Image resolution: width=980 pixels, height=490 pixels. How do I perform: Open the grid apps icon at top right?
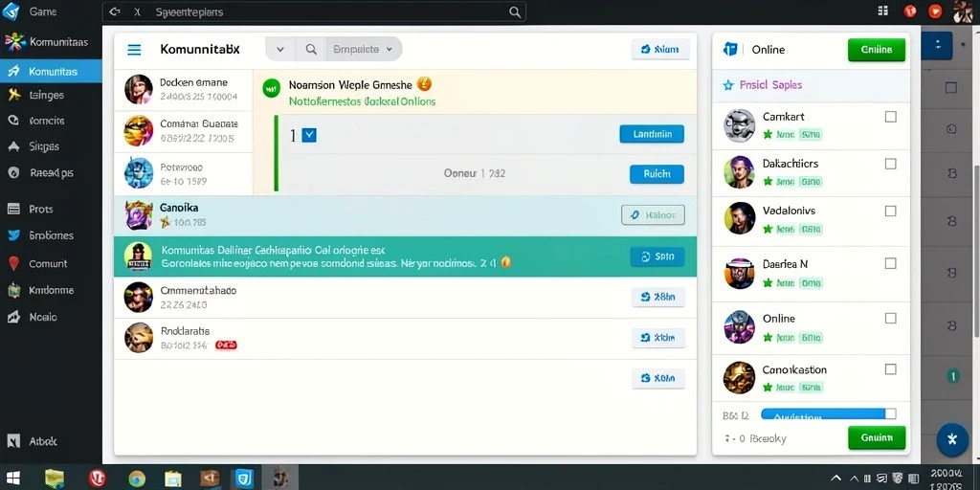click(x=882, y=11)
